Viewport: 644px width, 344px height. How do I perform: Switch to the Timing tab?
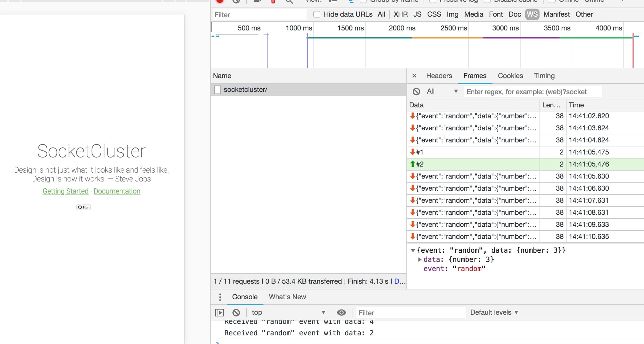pyautogui.click(x=544, y=76)
